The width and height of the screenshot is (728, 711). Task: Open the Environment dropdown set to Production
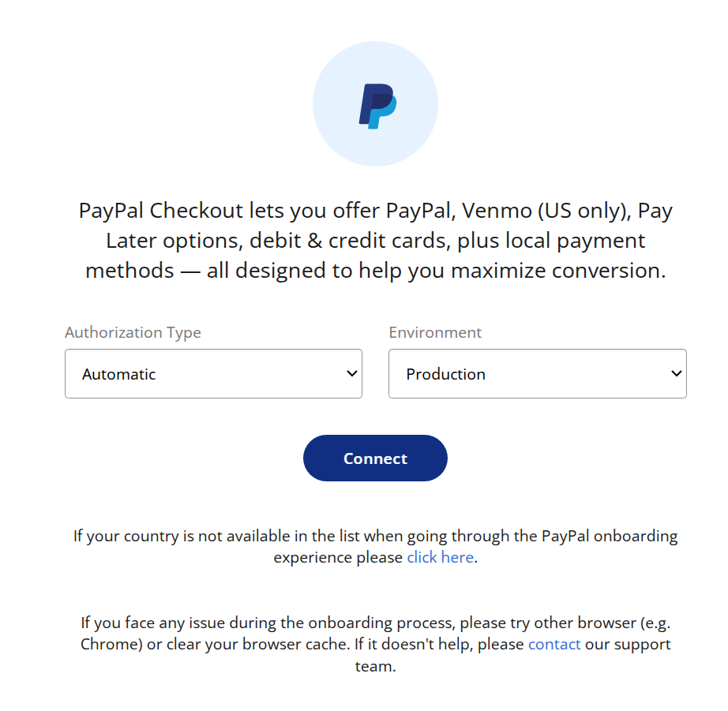[538, 373]
